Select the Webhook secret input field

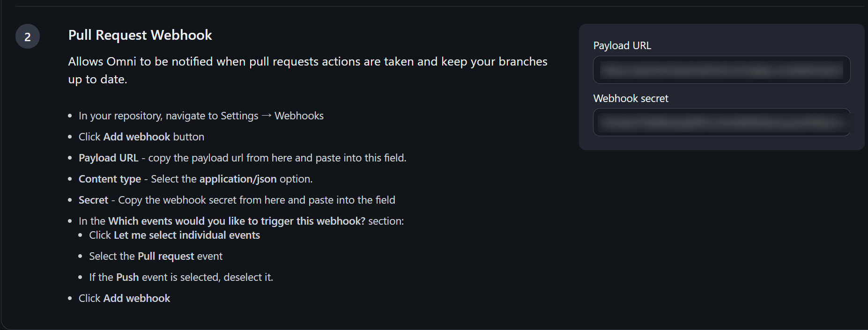[x=721, y=123]
